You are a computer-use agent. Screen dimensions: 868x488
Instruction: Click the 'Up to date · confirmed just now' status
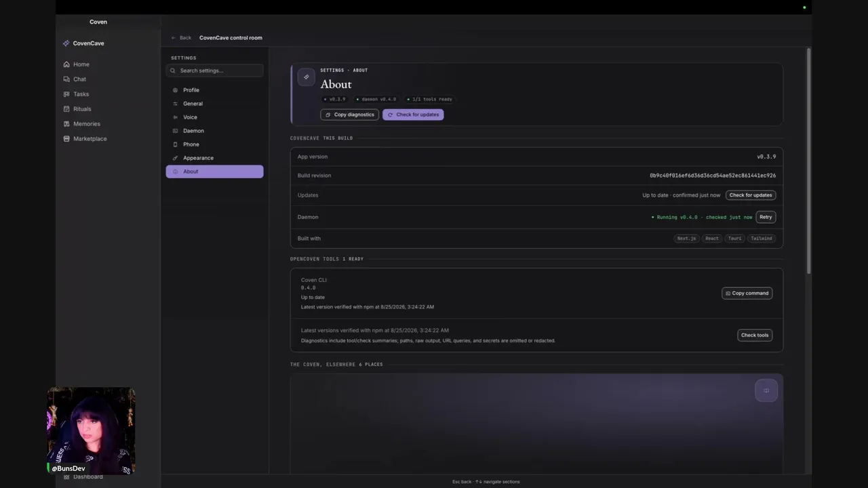(682, 195)
